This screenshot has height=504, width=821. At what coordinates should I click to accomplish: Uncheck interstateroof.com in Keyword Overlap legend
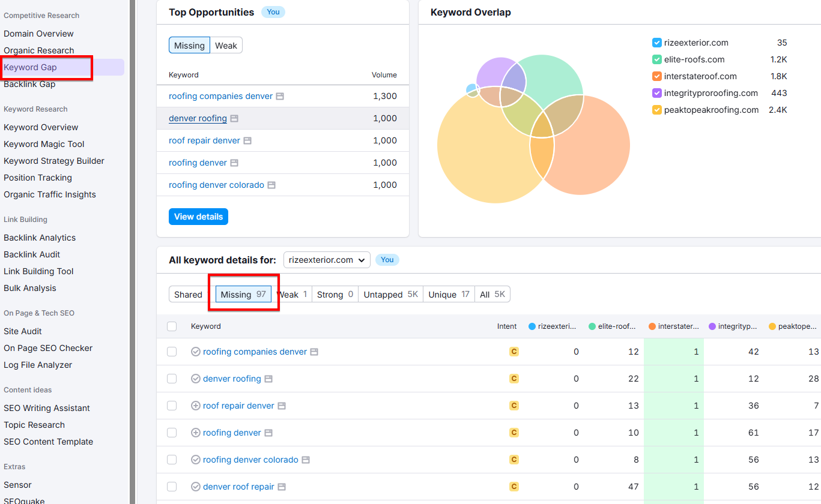pyautogui.click(x=657, y=76)
